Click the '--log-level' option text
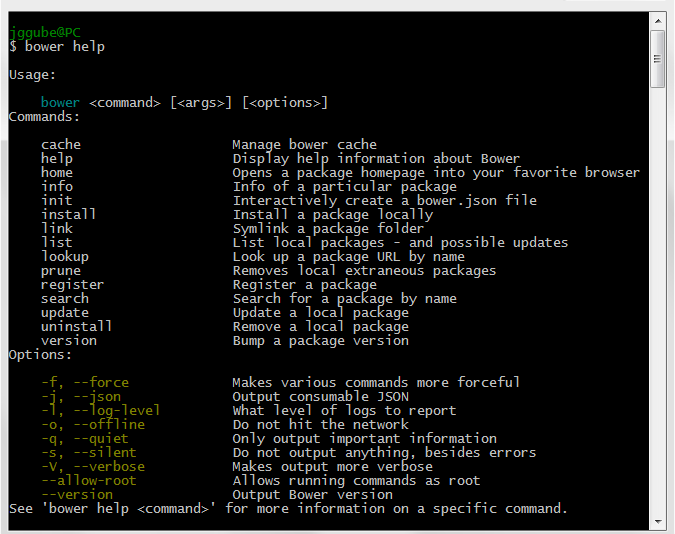 click(x=113, y=410)
